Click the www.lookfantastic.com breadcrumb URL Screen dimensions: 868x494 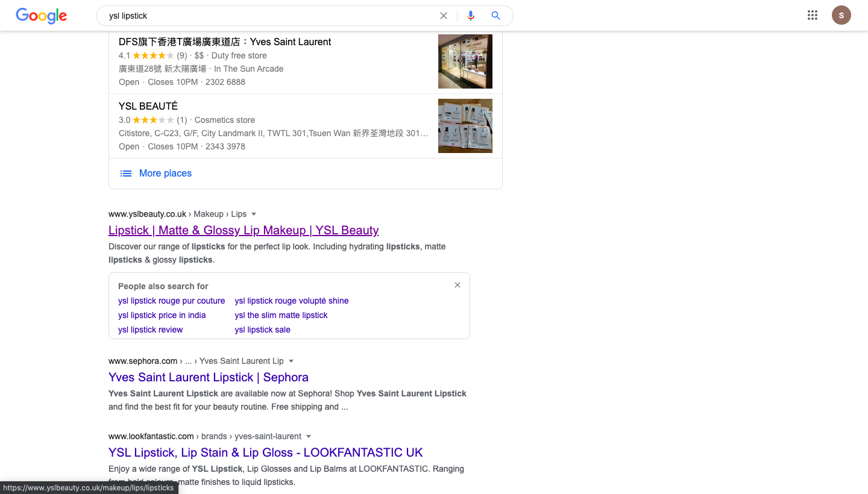[151, 436]
